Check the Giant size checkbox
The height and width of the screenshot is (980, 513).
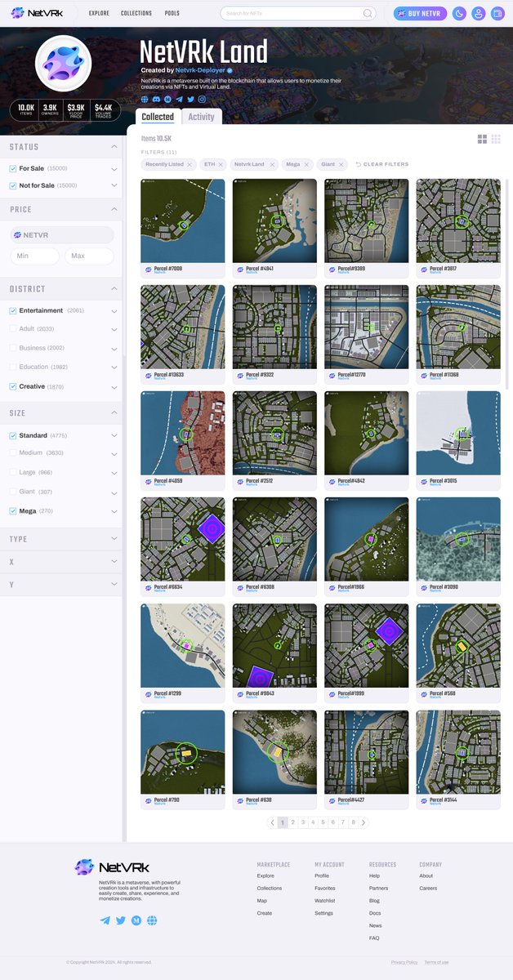click(x=13, y=492)
